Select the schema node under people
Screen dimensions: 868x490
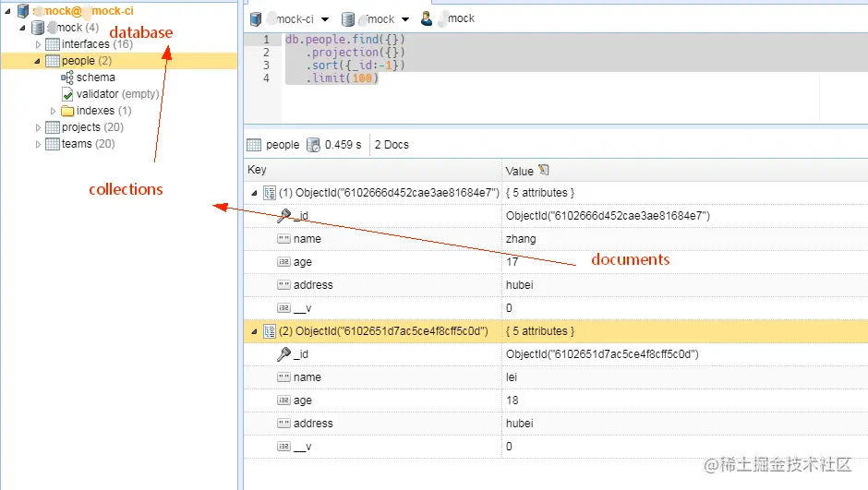[x=96, y=78]
